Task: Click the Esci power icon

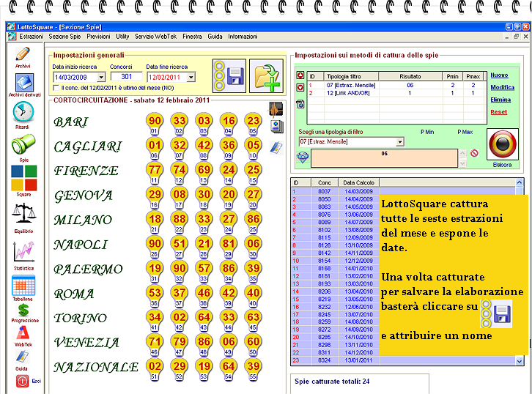Action: [23, 381]
